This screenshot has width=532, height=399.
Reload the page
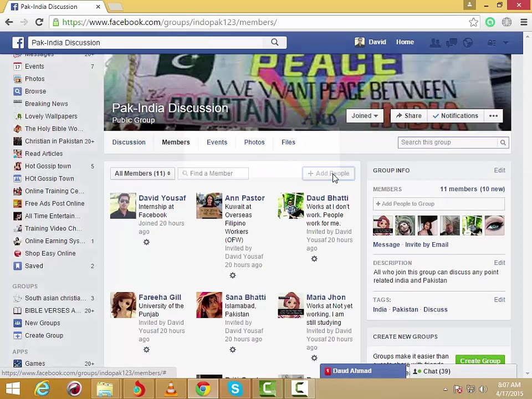[39, 22]
